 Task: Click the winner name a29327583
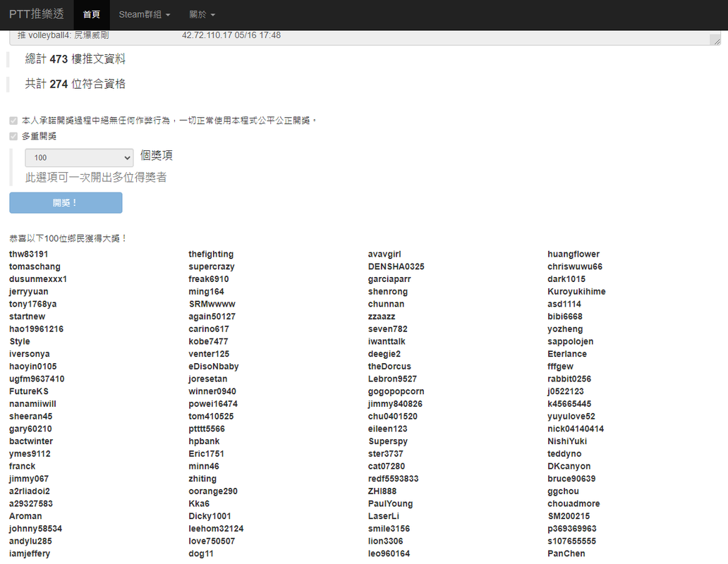31,503
